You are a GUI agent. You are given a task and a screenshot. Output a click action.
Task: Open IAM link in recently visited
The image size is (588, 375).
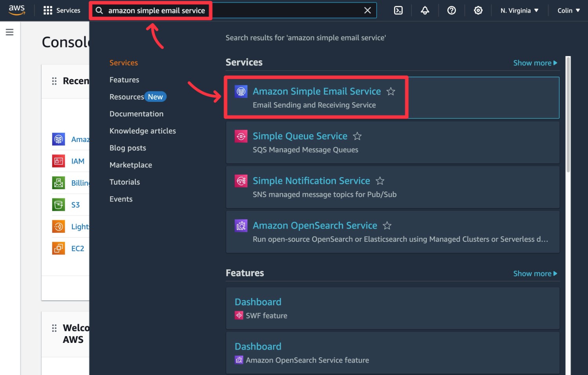tap(78, 161)
